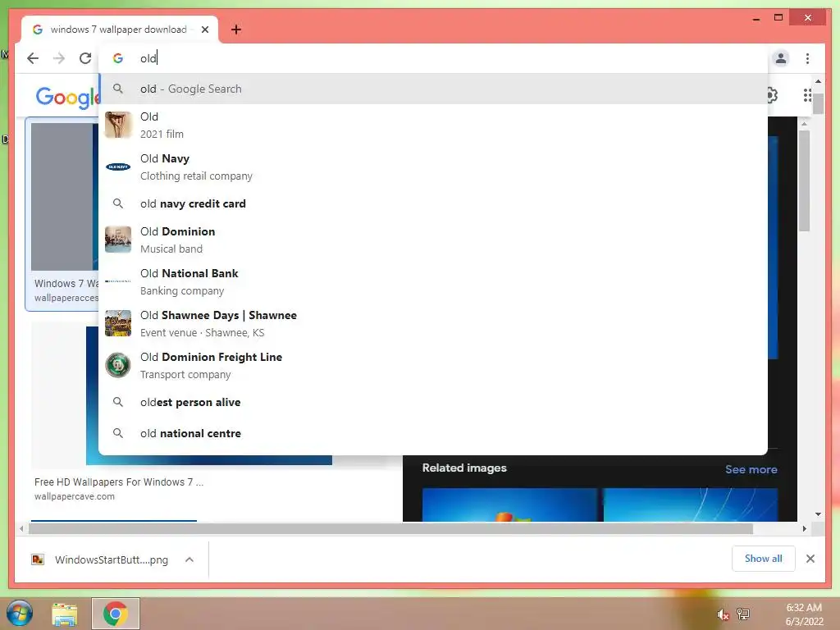Open the Chrome profile avatar icon

781,58
